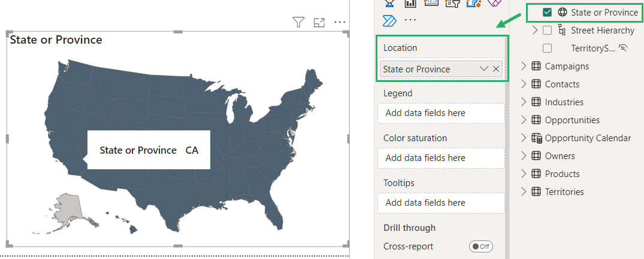Open More options menu on the map visual

click(340, 22)
